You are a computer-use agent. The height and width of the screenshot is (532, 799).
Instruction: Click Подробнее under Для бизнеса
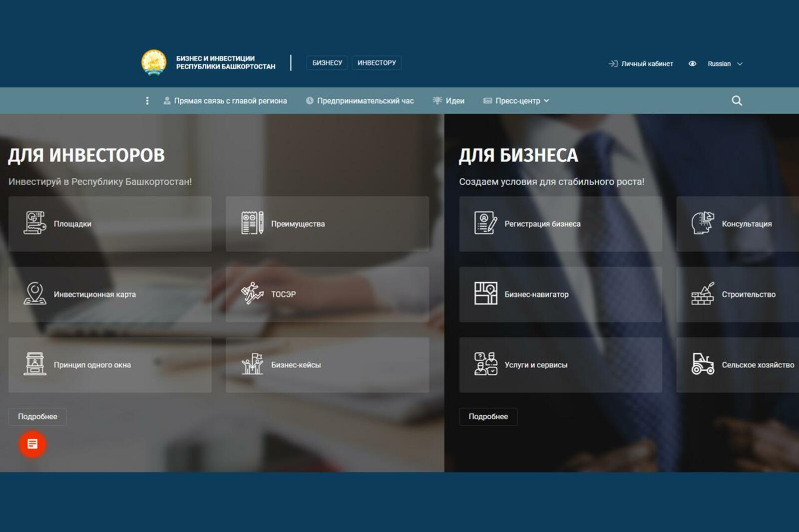tap(488, 417)
